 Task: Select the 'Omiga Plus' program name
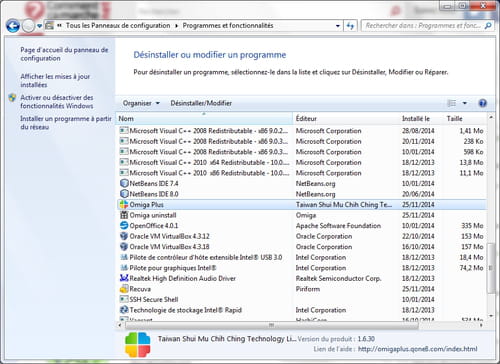coord(146,205)
